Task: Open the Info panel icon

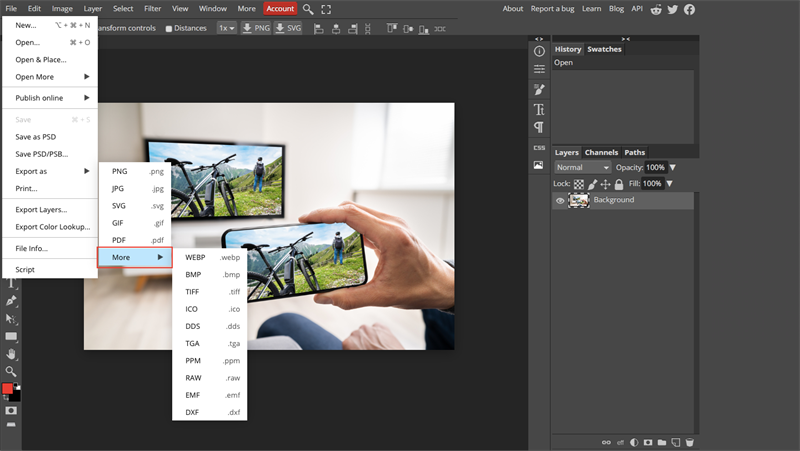Action: click(539, 51)
